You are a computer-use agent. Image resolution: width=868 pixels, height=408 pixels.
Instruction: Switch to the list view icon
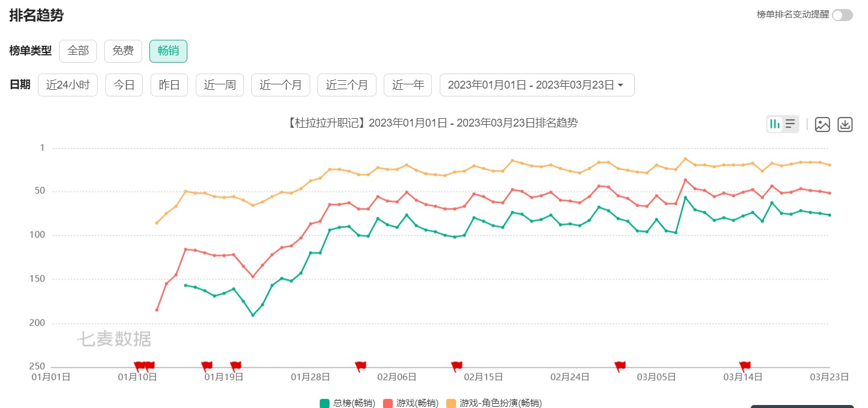pyautogui.click(x=790, y=124)
